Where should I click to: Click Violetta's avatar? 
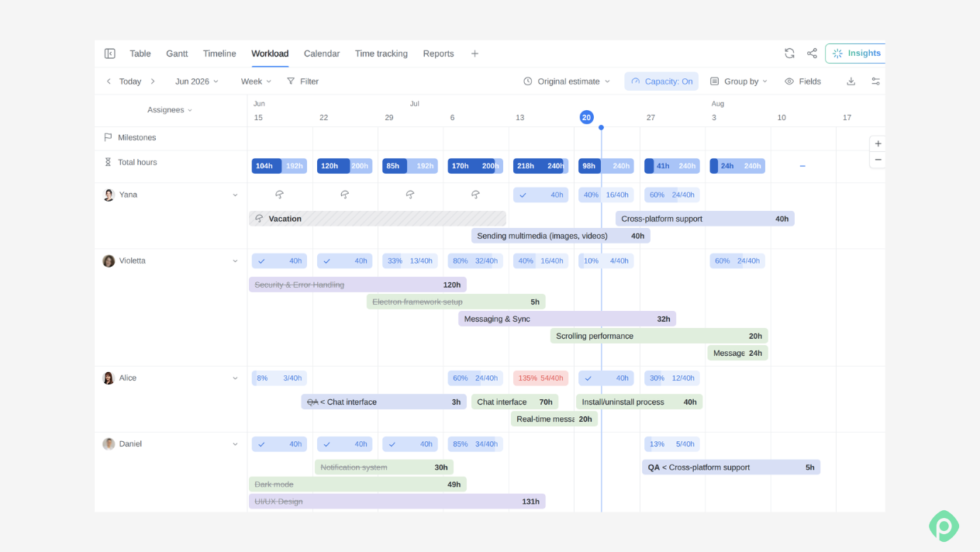[109, 260]
